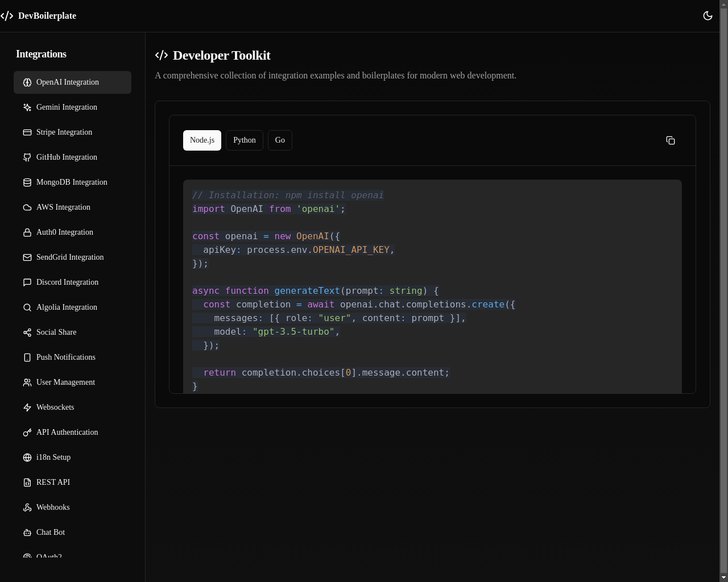The image size is (728, 582).
Task: Click the Algolia search icon
Action: 27,307
